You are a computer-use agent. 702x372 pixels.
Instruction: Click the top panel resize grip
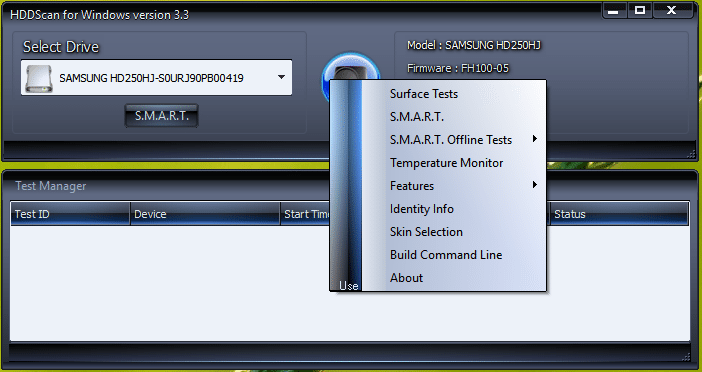click(x=691, y=154)
